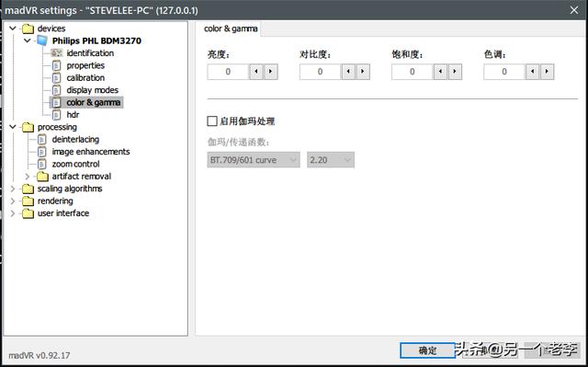588x367 pixels.
Task: Open identification settings page
Action: [90, 53]
